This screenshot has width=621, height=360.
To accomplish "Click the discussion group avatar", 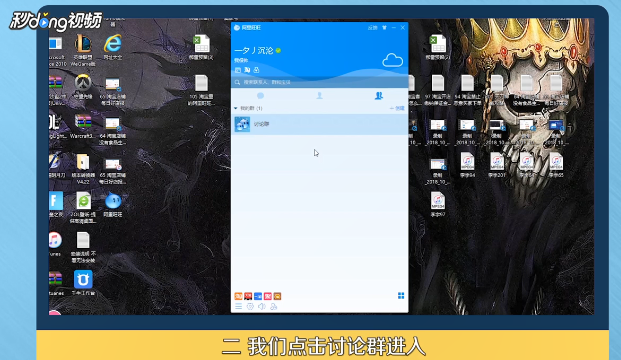I will [242, 124].
